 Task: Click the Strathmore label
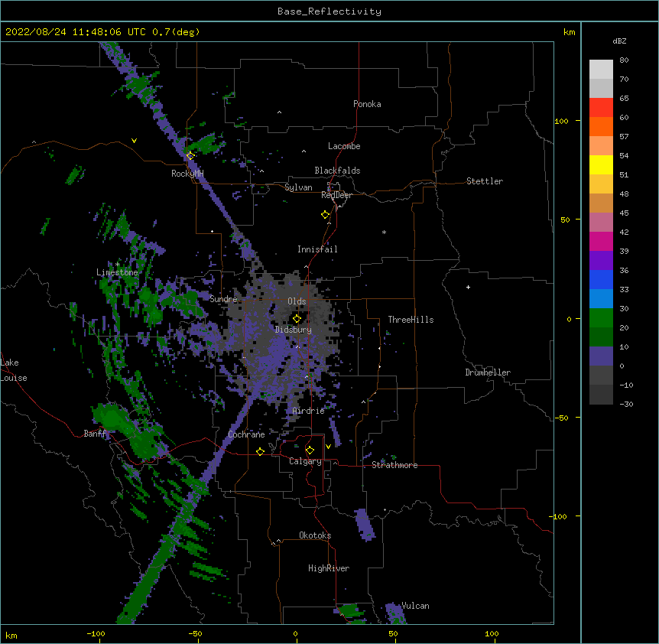[394, 465]
